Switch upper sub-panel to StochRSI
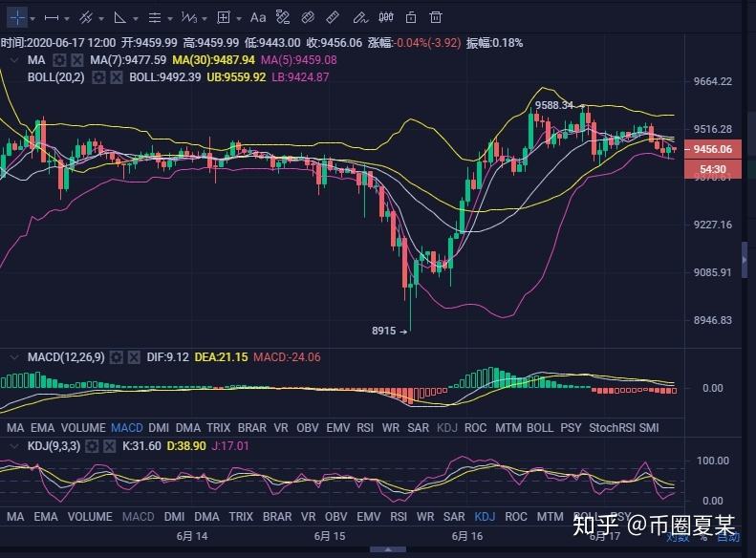Image resolution: width=756 pixels, height=558 pixels. click(612, 428)
